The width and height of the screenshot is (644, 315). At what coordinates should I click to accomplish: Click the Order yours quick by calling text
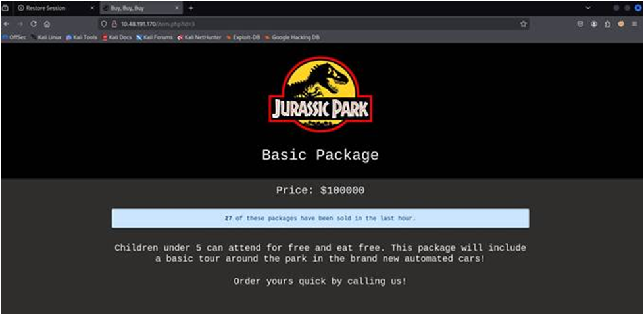(x=320, y=281)
